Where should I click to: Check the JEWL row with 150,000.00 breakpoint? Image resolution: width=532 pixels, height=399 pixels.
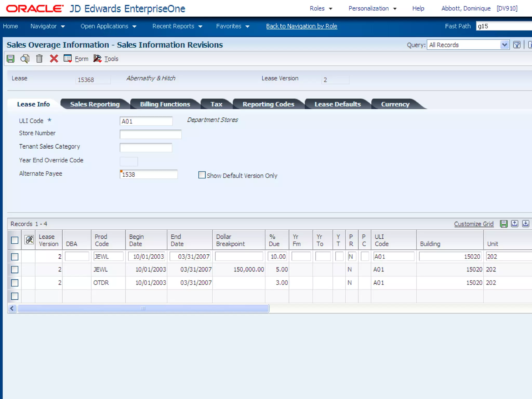pyautogui.click(x=15, y=270)
